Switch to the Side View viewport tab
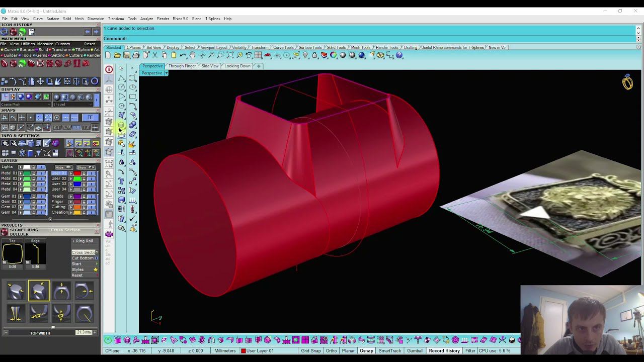The image size is (644, 362). (x=210, y=66)
